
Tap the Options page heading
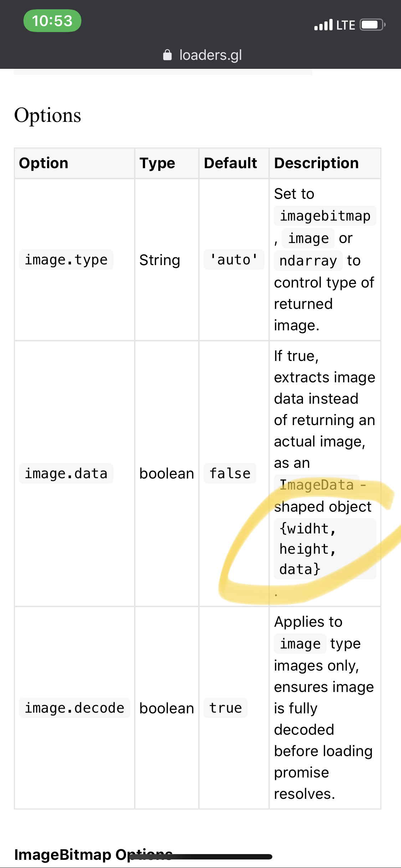48,115
